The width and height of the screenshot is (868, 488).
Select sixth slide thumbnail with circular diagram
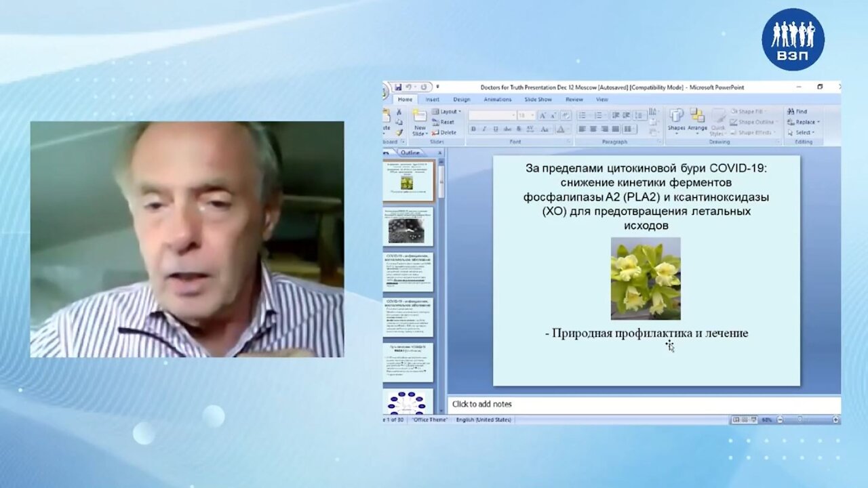[407, 401]
